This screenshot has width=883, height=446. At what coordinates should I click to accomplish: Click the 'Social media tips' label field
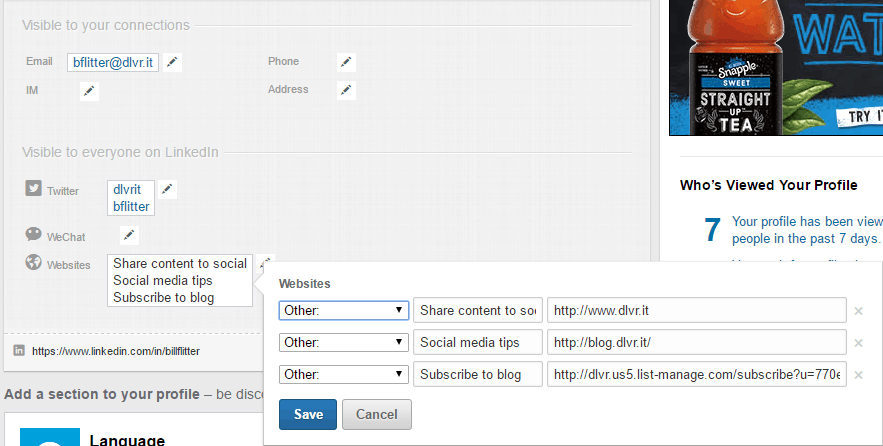click(478, 342)
